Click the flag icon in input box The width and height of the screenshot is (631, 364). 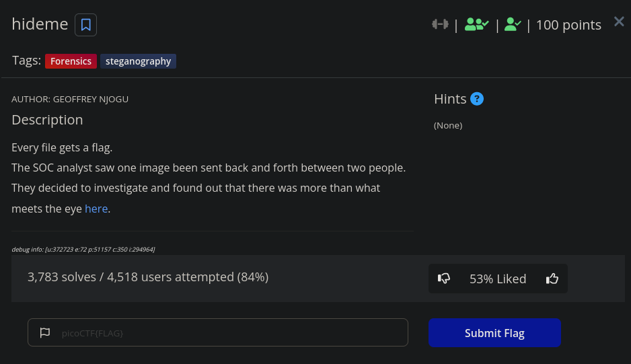point(45,332)
